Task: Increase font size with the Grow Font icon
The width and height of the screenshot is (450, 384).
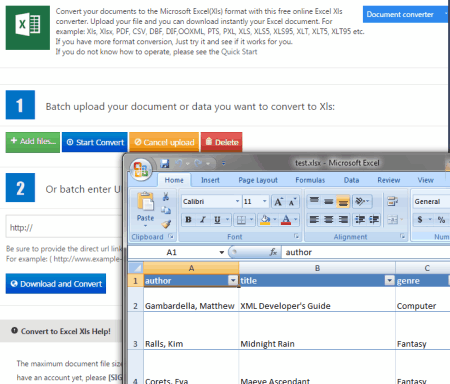Action: coord(278,201)
